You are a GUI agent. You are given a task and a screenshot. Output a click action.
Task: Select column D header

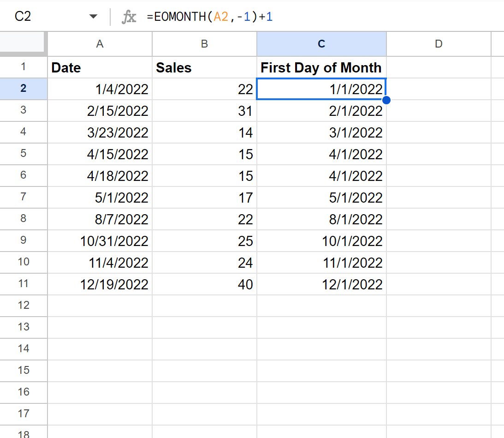[x=439, y=44]
